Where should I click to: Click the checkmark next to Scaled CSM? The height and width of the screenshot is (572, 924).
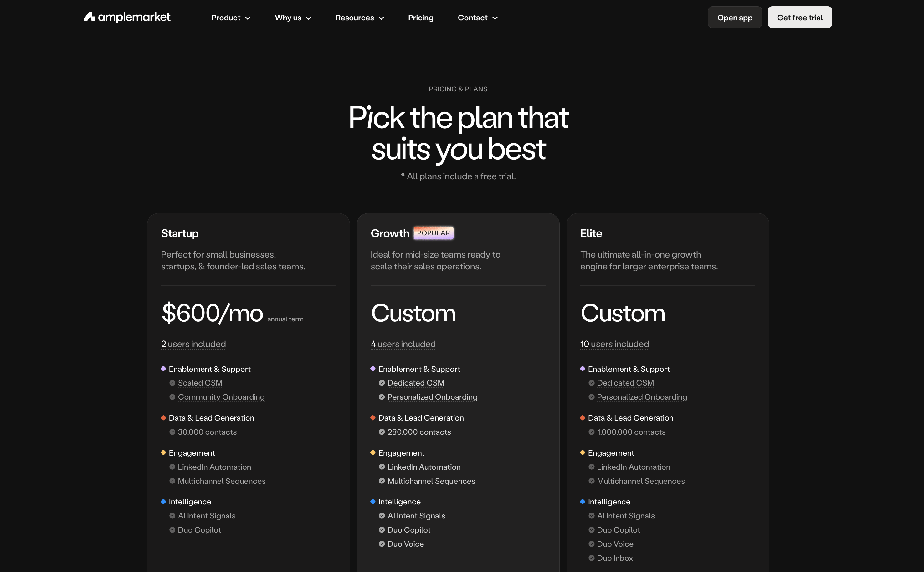(172, 383)
